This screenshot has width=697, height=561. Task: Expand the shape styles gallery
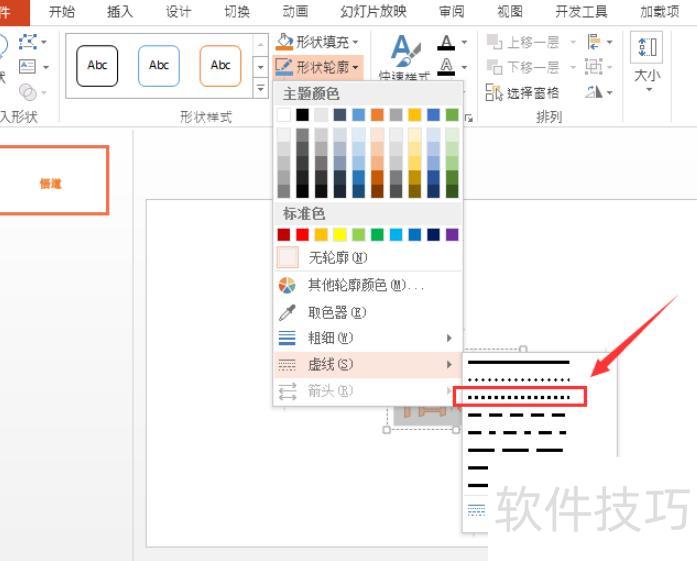pyautogui.click(x=260, y=88)
